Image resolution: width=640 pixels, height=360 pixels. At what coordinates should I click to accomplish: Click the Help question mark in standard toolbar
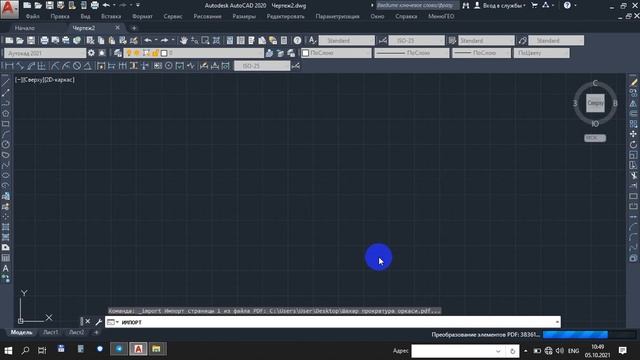pyautogui.click(x=298, y=40)
